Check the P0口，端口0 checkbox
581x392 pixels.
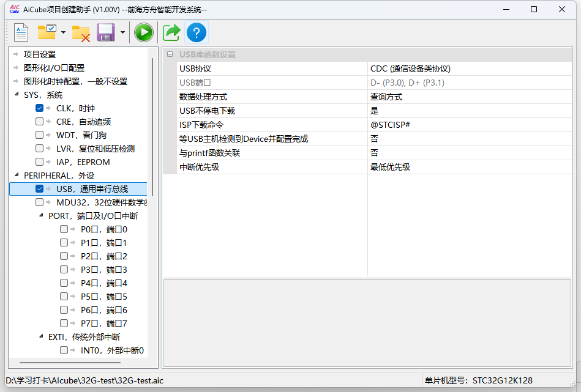pos(64,229)
